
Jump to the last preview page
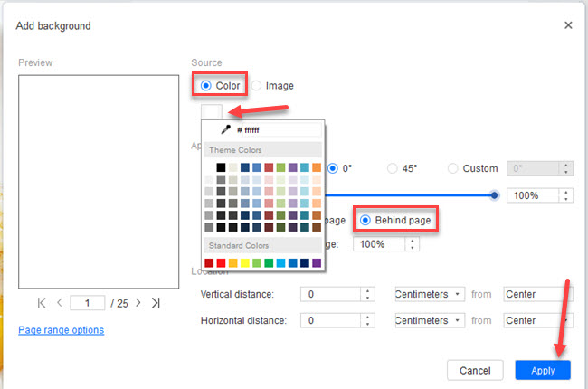click(x=156, y=303)
